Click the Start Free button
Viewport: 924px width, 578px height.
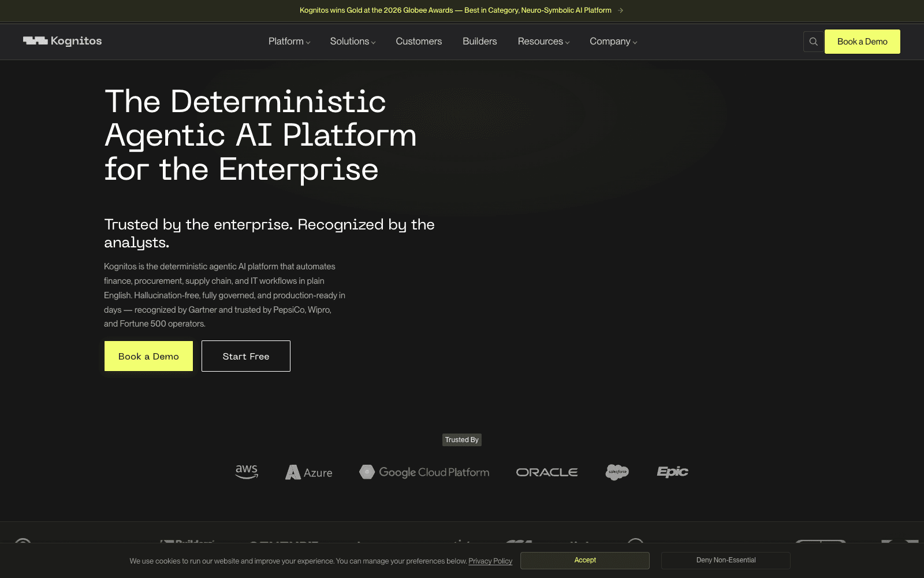point(246,356)
